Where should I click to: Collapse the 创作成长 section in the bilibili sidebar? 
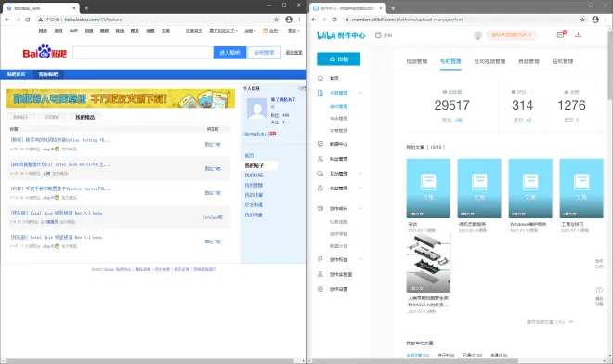(x=360, y=208)
